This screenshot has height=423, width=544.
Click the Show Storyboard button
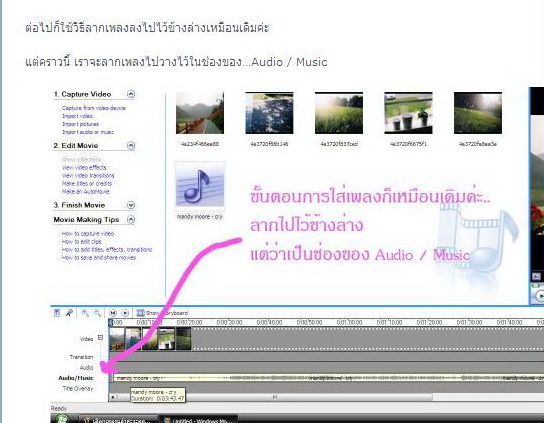pyautogui.click(x=162, y=313)
